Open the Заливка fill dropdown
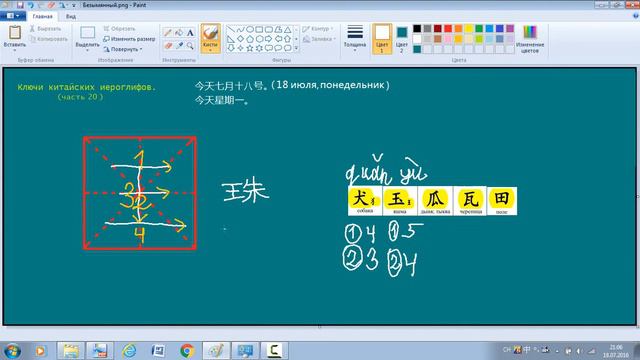This screenshot has width=640, height=360. point(320,39)
